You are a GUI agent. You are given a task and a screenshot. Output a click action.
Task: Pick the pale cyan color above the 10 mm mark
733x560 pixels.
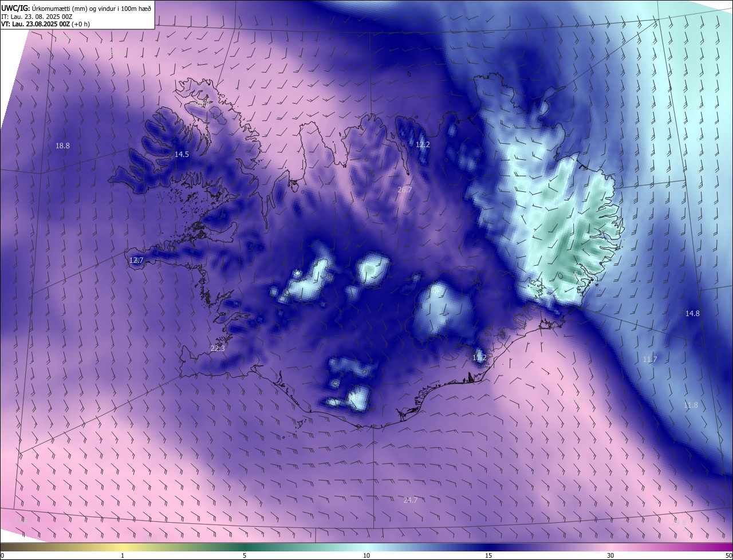pos(366,547)
